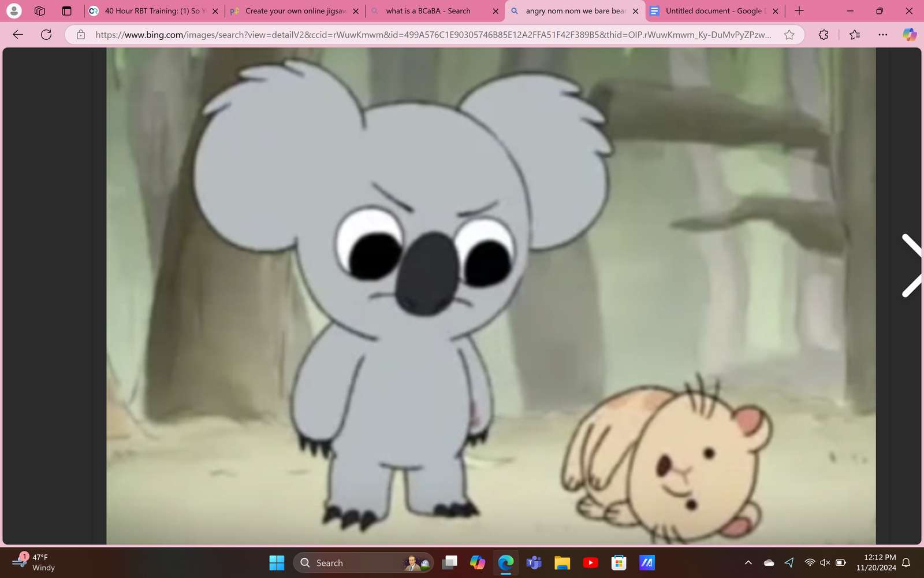Image resolution: width=924 pixels, height=578 pixels.
Task: Close the 40 Hour RBT Training tab
Action: point(215,11)
